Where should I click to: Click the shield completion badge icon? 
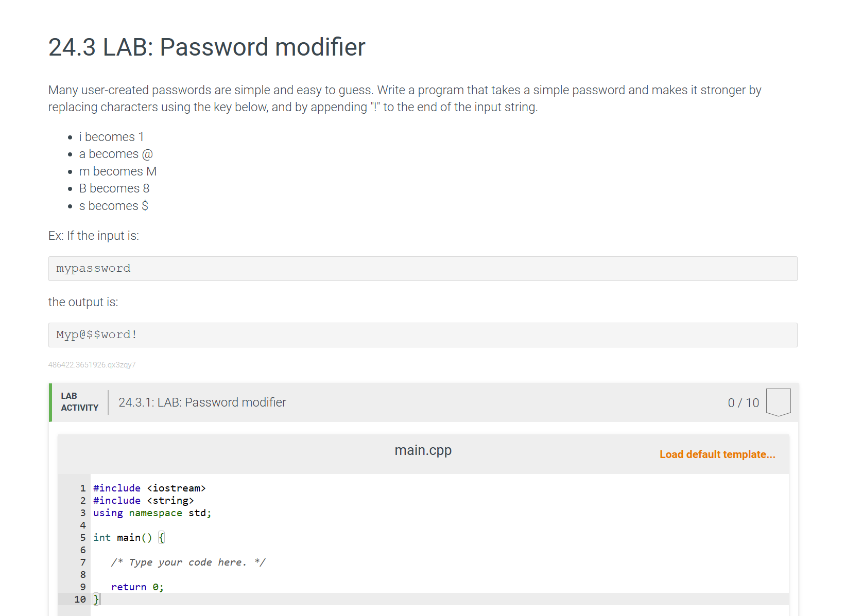coord(778,402)
